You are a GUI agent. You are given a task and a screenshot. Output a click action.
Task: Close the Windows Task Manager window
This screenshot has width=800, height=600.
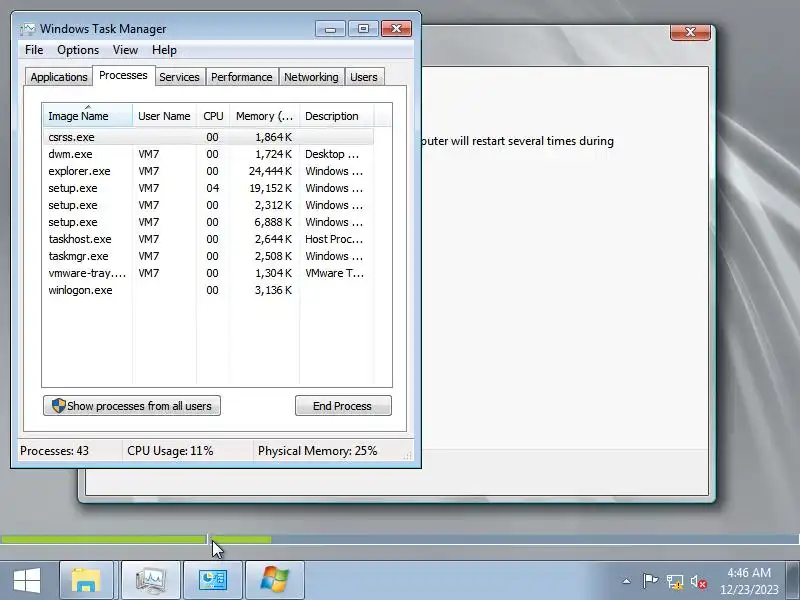coord(396,29)
